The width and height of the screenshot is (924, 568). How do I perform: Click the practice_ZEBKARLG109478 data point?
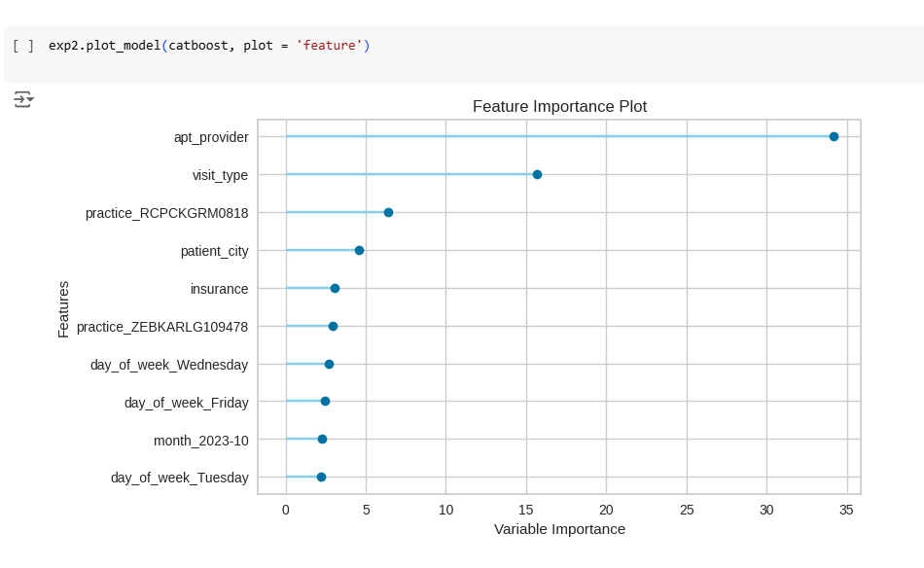[x=333, y=326]
